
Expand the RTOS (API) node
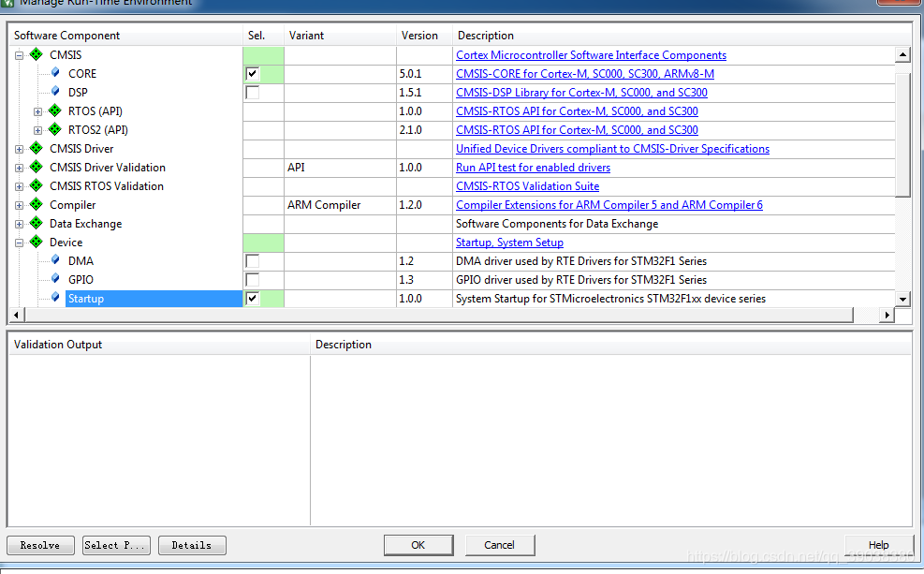[37, 111]
